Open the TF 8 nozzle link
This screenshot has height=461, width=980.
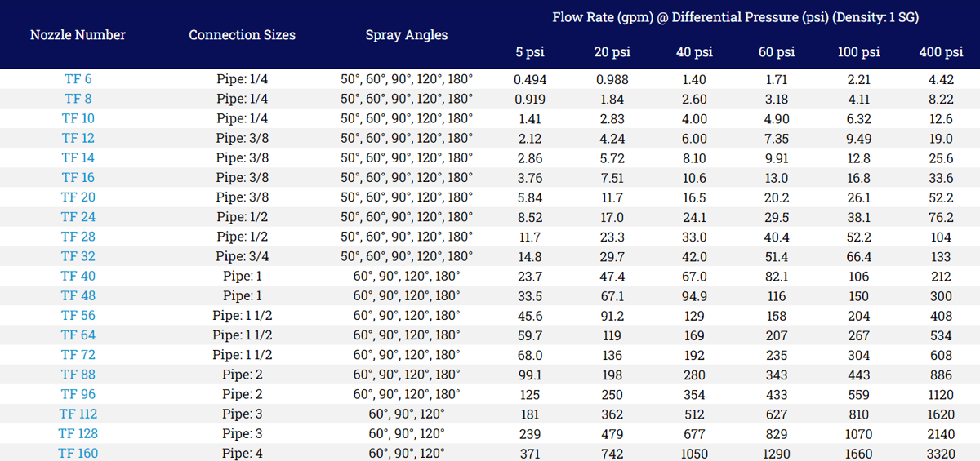[x=78, y=100]
